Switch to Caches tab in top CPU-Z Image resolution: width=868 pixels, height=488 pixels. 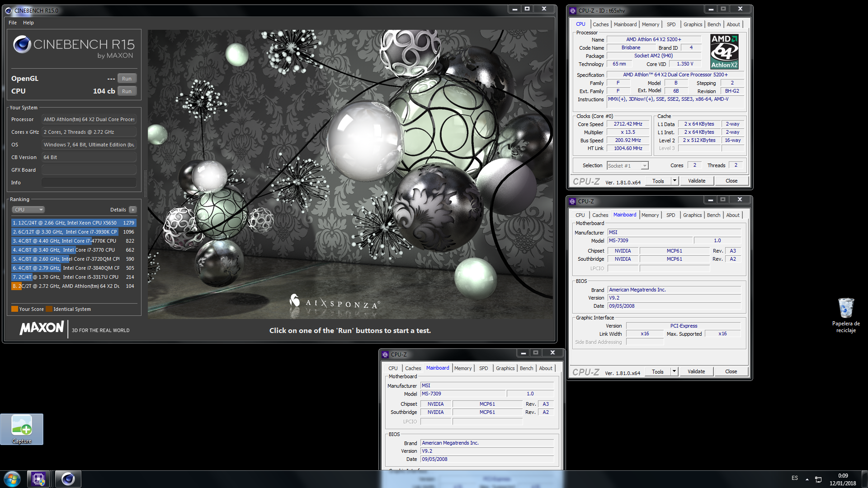[600, 24]
